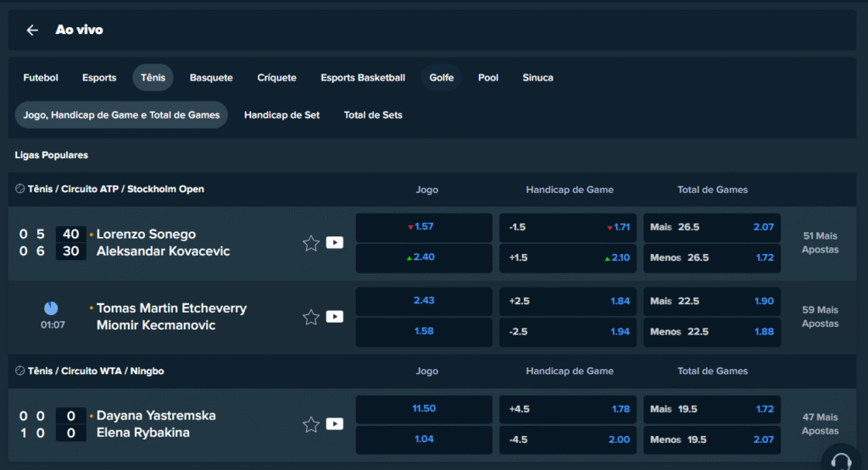The image size is (868, 470).
Task: Open live stream for Sonego vs Kovacevic
Action: (334, 243)
